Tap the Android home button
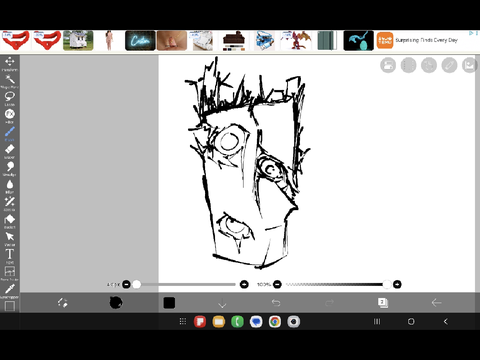The height and width of the screenshot is (360, 480). [x=411, y=321]
